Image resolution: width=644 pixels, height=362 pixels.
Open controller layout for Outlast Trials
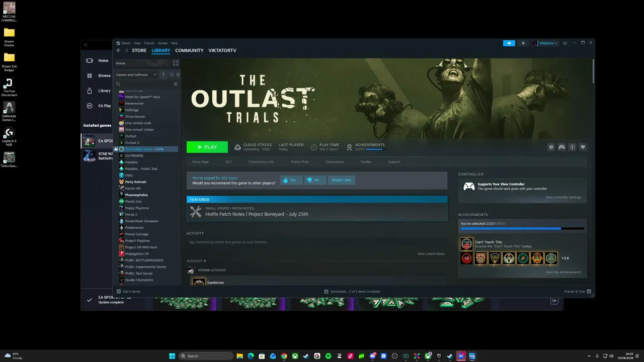(561, 147)
